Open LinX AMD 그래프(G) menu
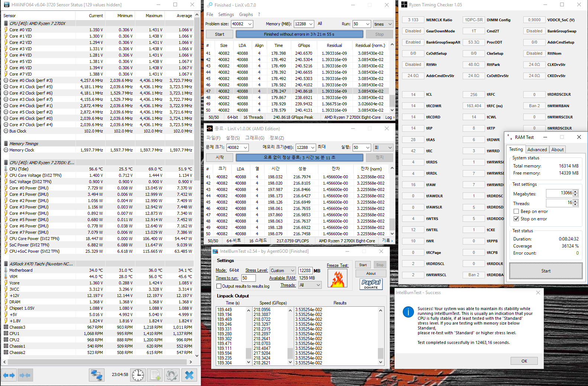This screenshot has width=588, height=386. pos(255,138)
